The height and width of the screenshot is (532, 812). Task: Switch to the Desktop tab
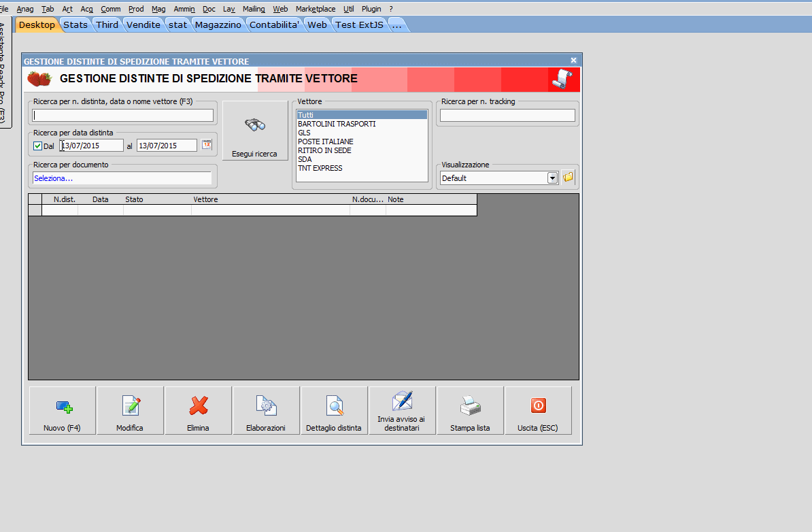click(37, 25)
